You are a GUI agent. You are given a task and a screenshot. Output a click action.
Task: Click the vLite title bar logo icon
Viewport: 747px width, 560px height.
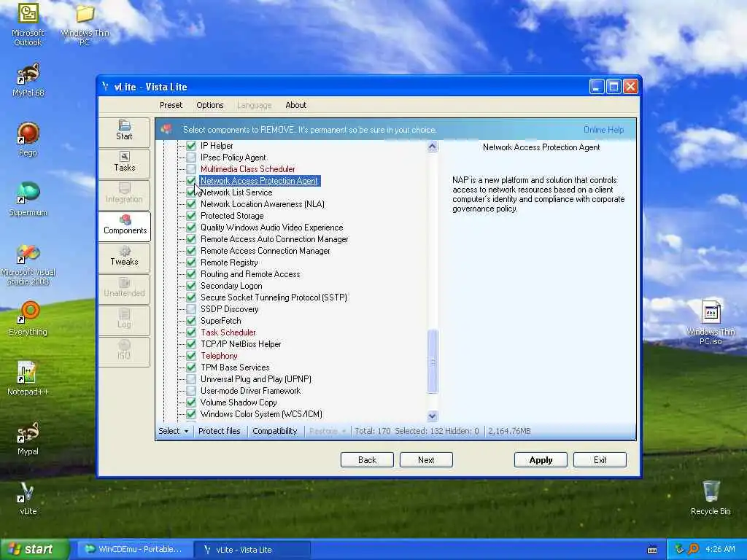(x=105, y=87)
